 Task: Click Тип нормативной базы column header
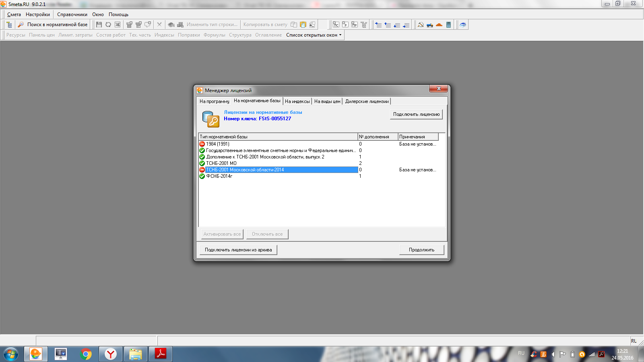click(278, 137)
